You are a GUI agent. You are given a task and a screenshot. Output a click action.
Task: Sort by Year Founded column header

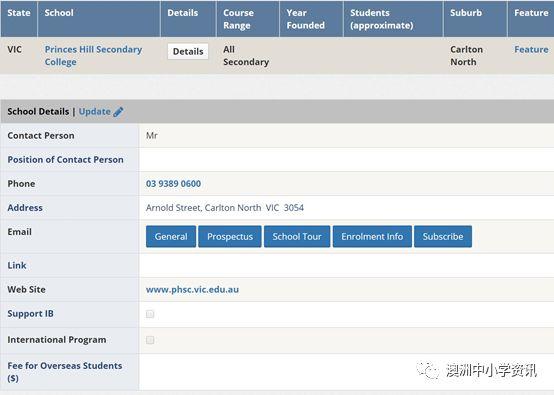[x=311, y=19]
